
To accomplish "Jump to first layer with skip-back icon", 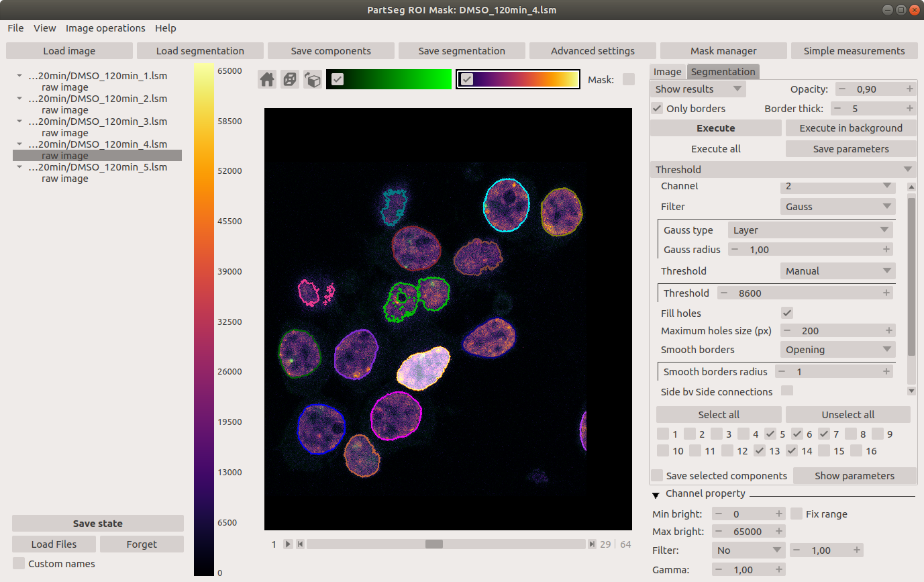I will pyautogui.click(x=300, y=544).
